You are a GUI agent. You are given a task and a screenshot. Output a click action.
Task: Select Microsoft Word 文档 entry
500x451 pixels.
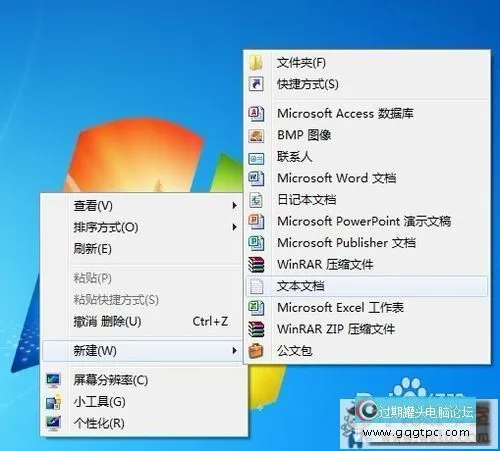(x=367, y=178)
